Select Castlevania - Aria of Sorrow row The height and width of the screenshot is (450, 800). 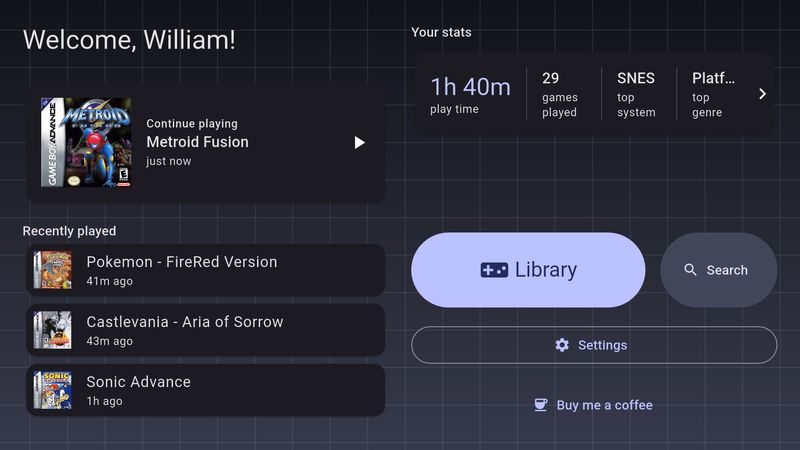pos(206,330)
